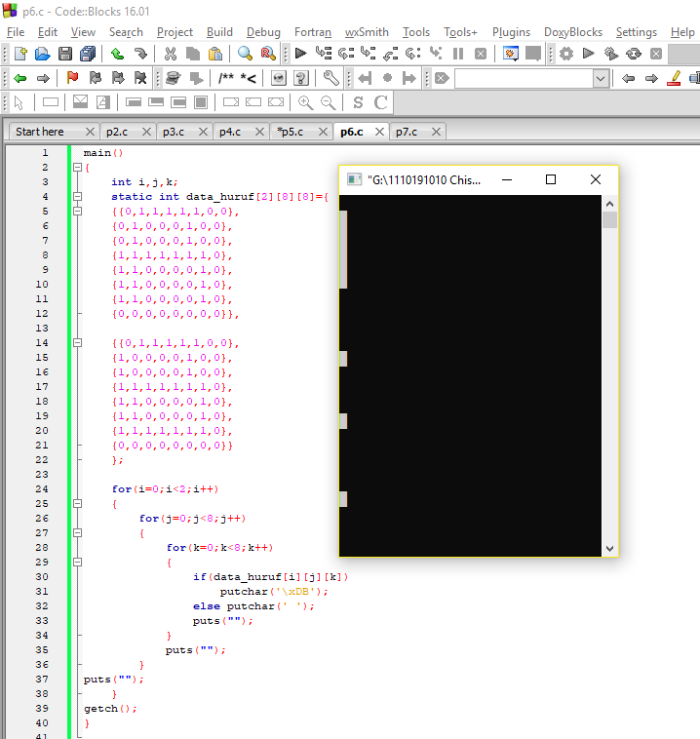Image resolution: width=700 pixels, height=739 pixels.
Task: Maximize the console window
Action: (x=551, y=179)
